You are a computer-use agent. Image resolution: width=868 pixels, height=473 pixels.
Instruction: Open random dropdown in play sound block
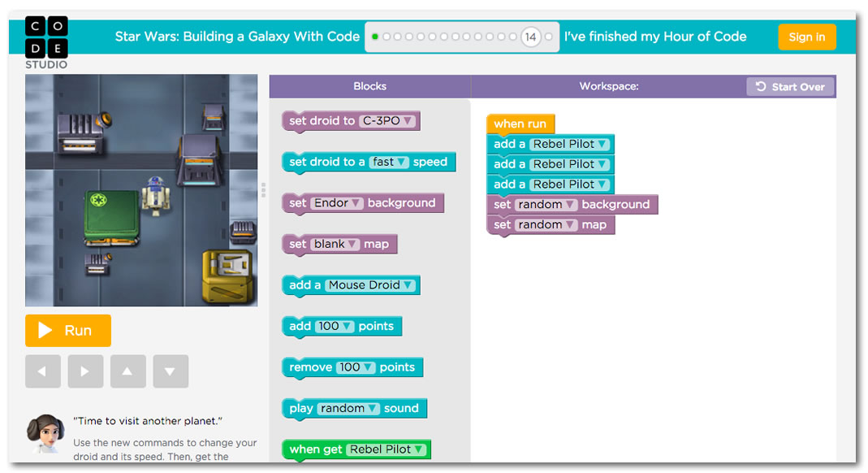pos(348,408)
